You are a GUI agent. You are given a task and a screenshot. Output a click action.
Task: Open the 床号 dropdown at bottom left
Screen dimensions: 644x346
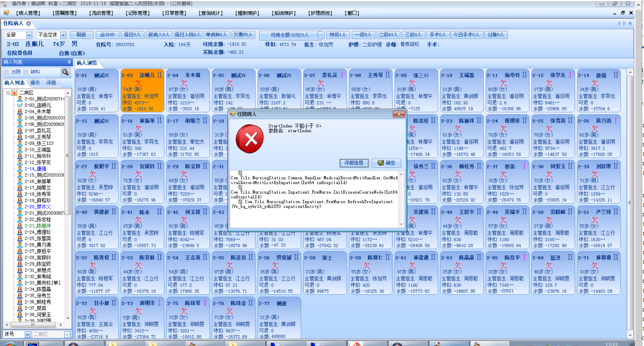coord(27,334)
